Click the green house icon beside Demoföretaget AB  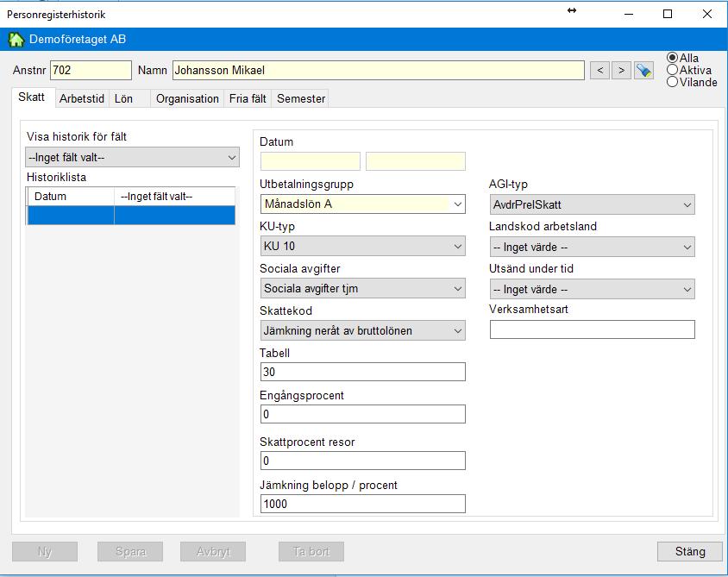[x=16, y=40]
